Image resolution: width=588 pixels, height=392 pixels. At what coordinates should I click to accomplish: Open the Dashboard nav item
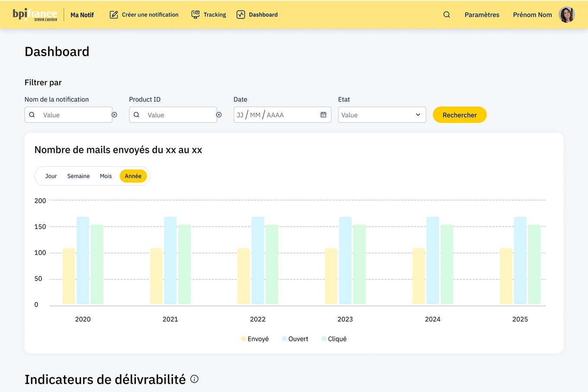pyautogui.click(x=257, y=15)
